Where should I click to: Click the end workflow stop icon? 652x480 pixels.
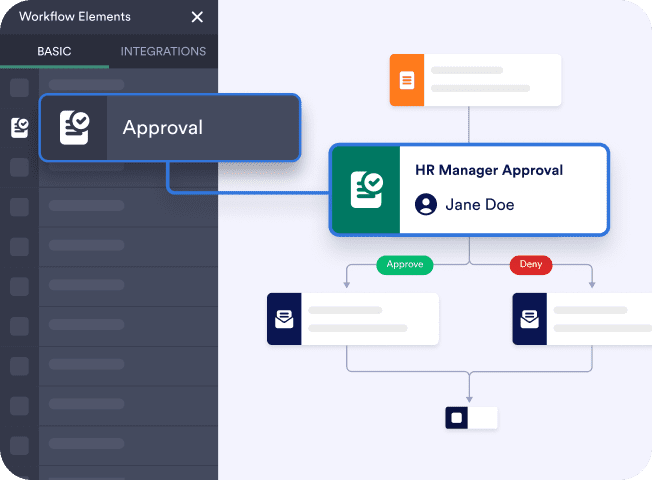[x=457, y=418]
